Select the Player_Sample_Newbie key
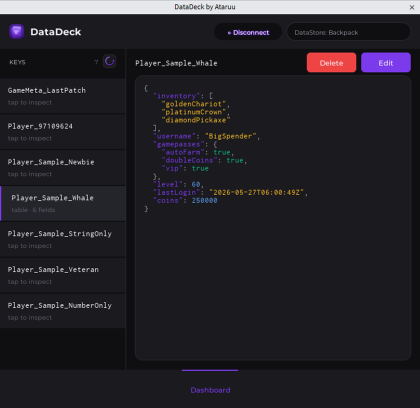The image size is (420, 408). coord(63,168)
